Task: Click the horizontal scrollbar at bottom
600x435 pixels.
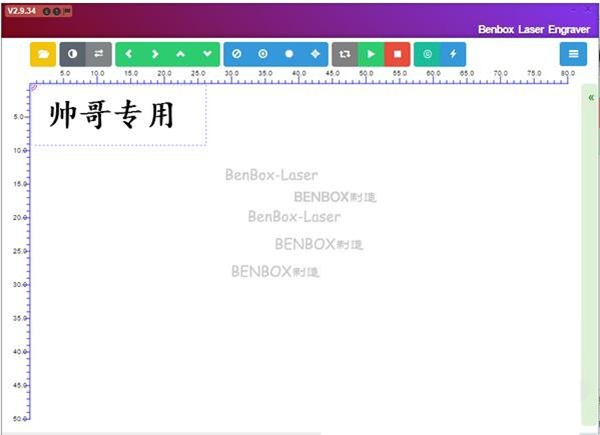Action: [x=161, y=433]
